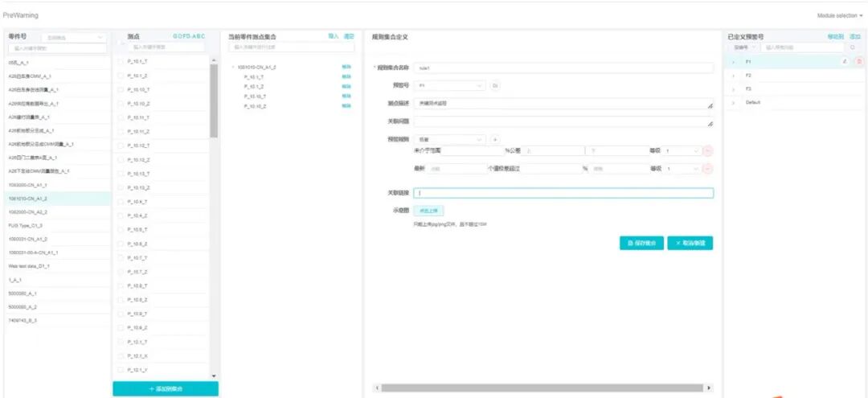The height and width of the screenshot is (398, 868).
Task: Click the remove link beside P_10.1_Z in current set
Action: [x=346, y=86]
